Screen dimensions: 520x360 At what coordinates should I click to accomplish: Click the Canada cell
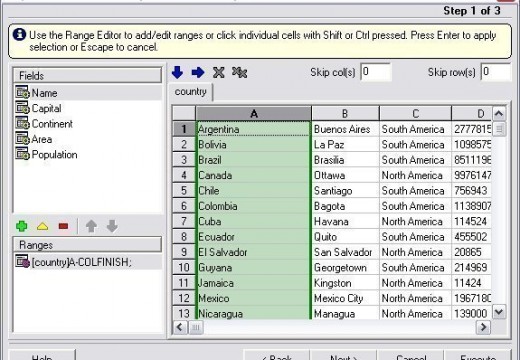(254, 175)
